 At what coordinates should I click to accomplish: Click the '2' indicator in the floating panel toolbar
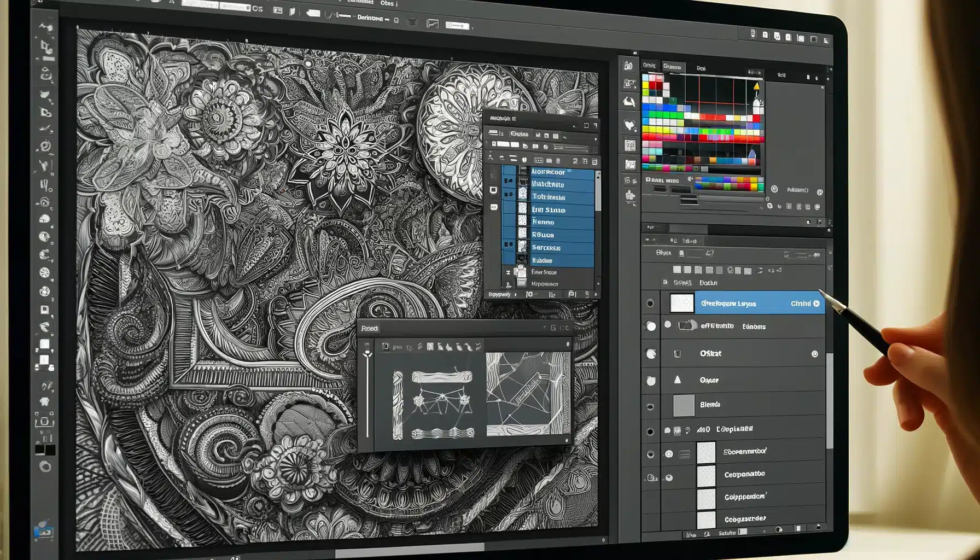pos(575,161)
